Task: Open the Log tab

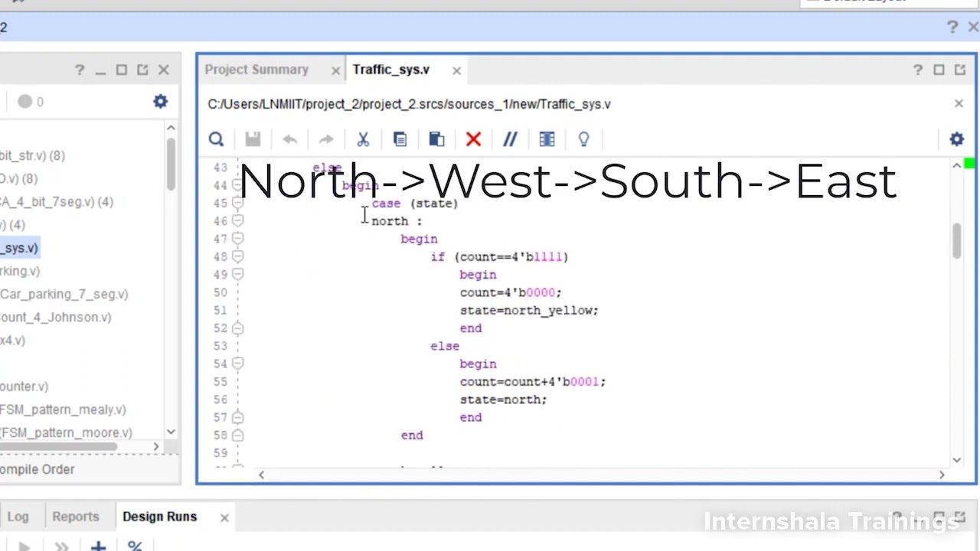Action: pyautogui.click(x=18, y=517)
